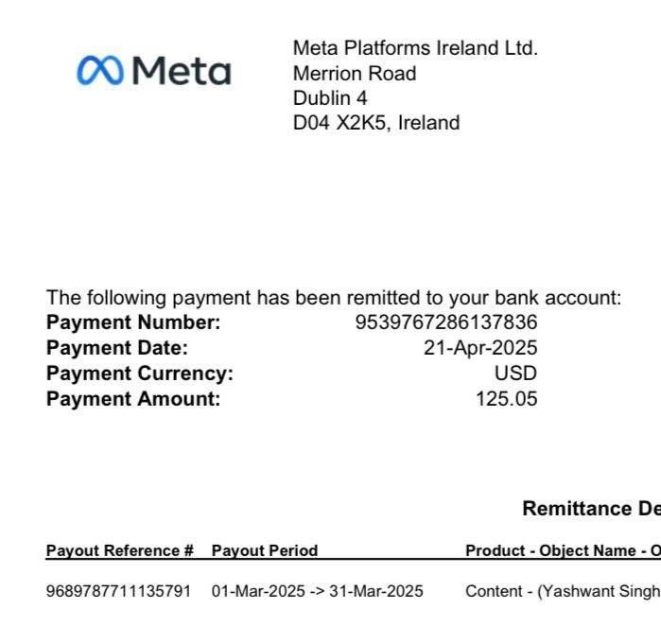Select the 21-Apr-2025 date value

tap(480, 348)
